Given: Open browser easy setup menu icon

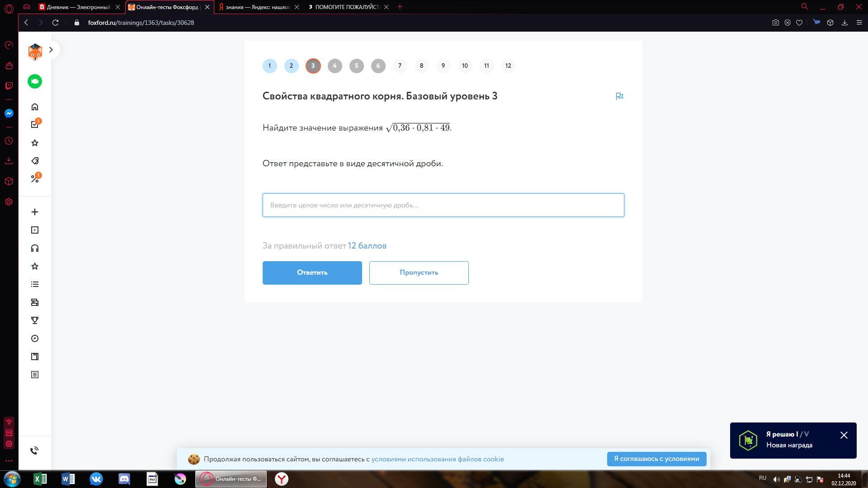Looking at the screenshot, I should pyautogui.click(x=859, y=23).
